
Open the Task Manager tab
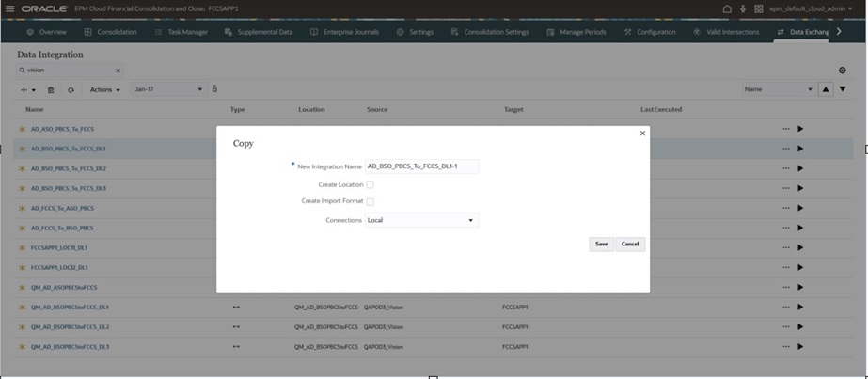tap(181, 32)
